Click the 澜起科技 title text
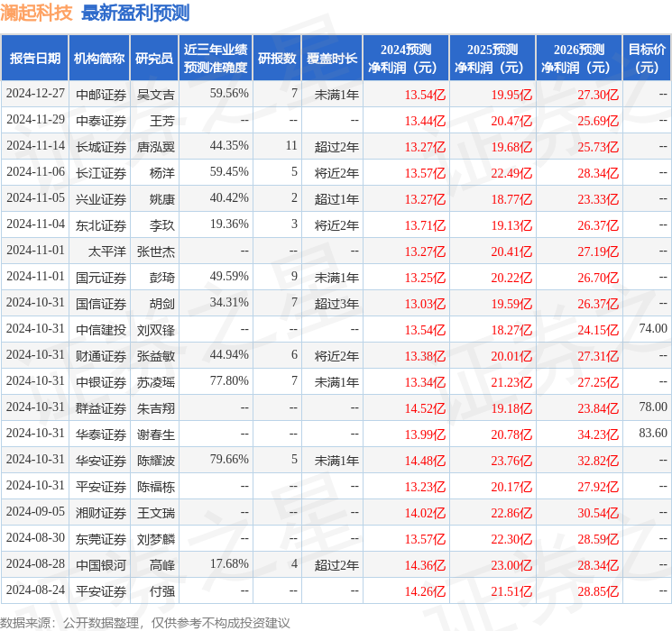 [x=36, y=13]
